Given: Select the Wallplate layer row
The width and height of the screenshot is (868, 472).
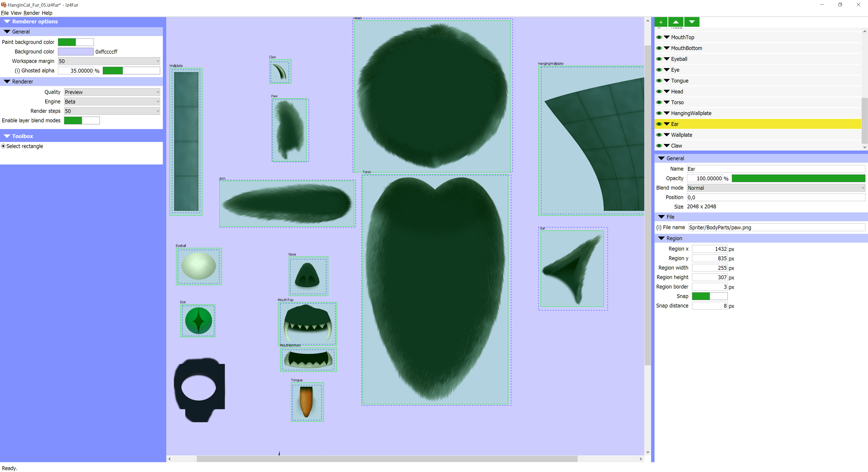Looking at the screenshot, I should coord(758,135).
